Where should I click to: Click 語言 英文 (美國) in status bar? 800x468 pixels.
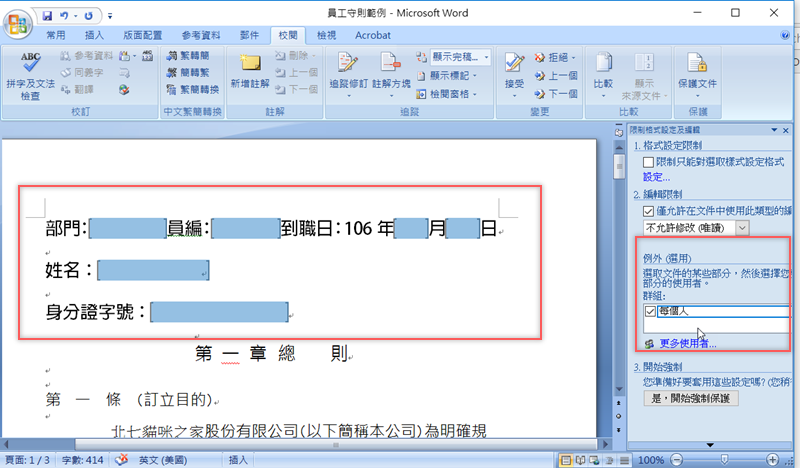tap(163, 460)
